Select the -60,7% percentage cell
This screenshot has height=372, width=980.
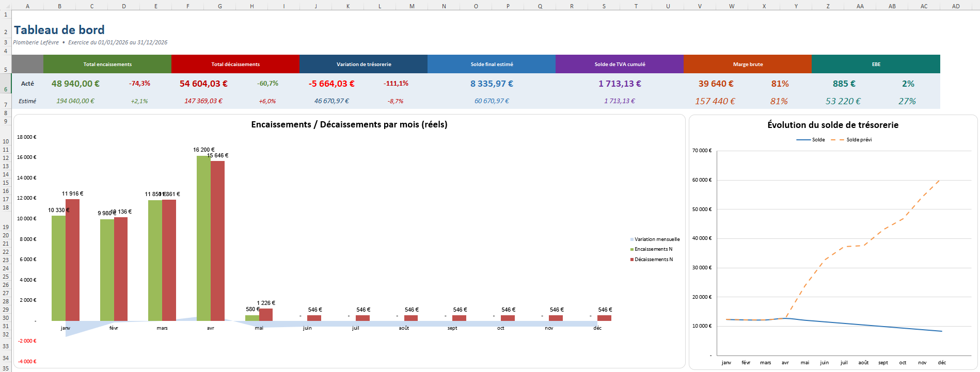point(267,84)
